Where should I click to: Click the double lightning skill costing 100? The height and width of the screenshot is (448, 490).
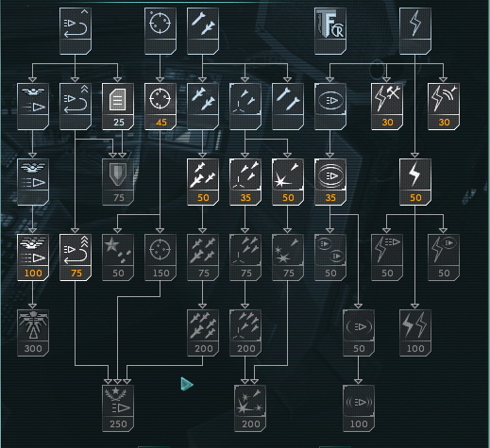(415, 333)
